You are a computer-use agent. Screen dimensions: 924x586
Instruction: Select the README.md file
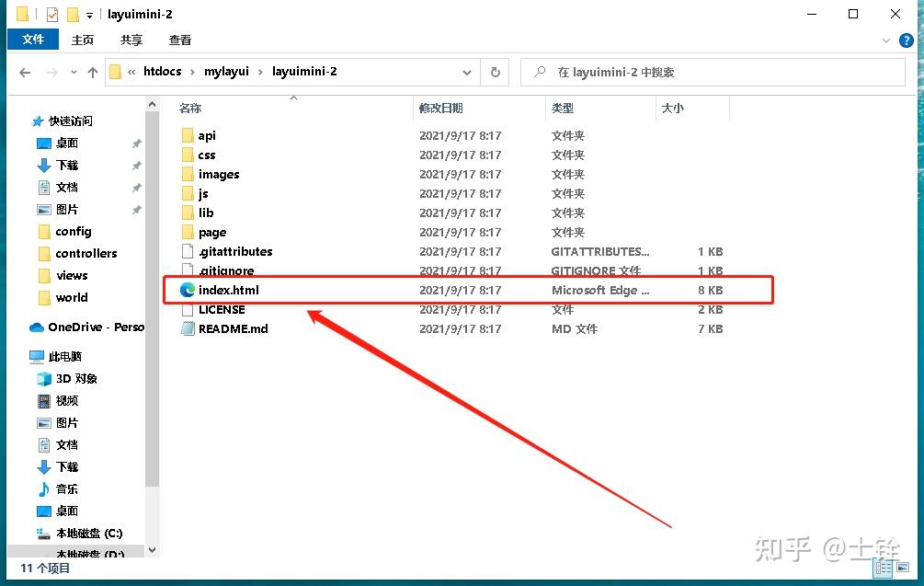233,329
